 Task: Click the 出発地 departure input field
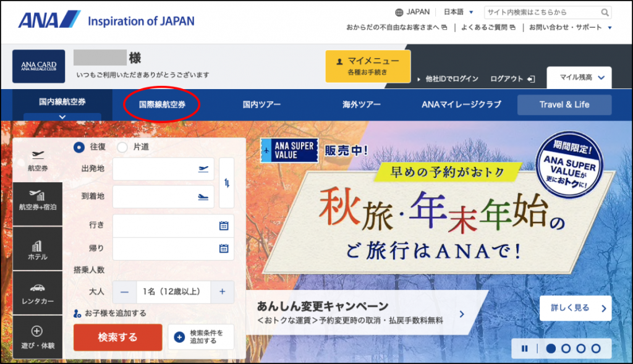coord(163,169)
